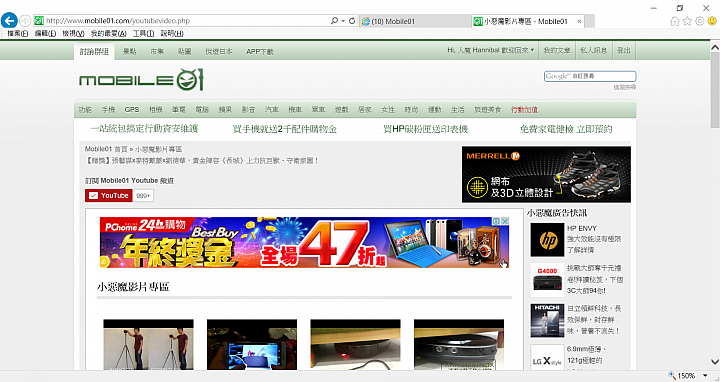Open the 遊戲 nav category
This screenshot has width=720, height=382.
(342, 110)
